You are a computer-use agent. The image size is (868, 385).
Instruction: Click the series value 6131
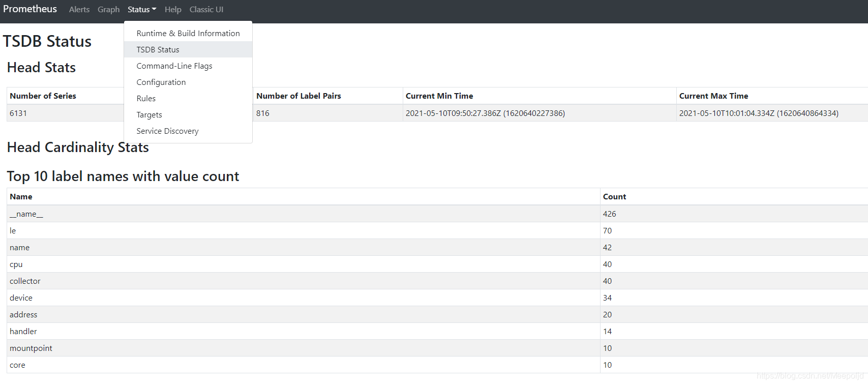point(18,113)
